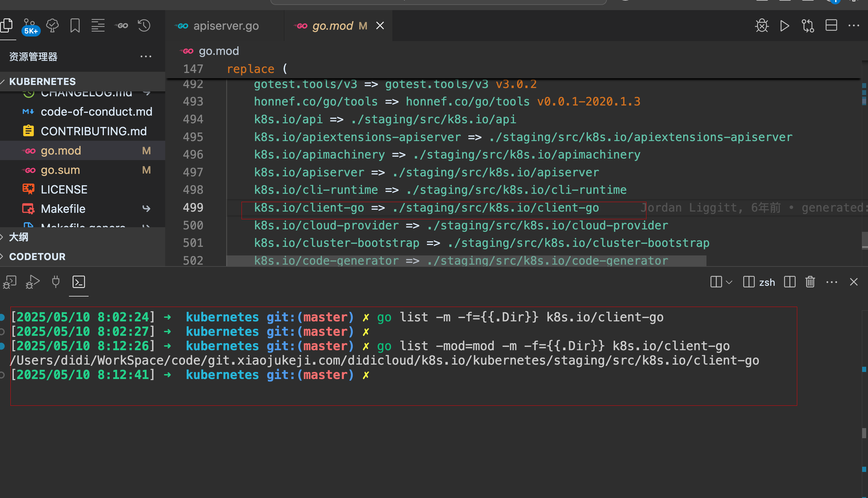Click the last terminal prompt at 8:12:41
868x498 pixels.
(190, 375)
